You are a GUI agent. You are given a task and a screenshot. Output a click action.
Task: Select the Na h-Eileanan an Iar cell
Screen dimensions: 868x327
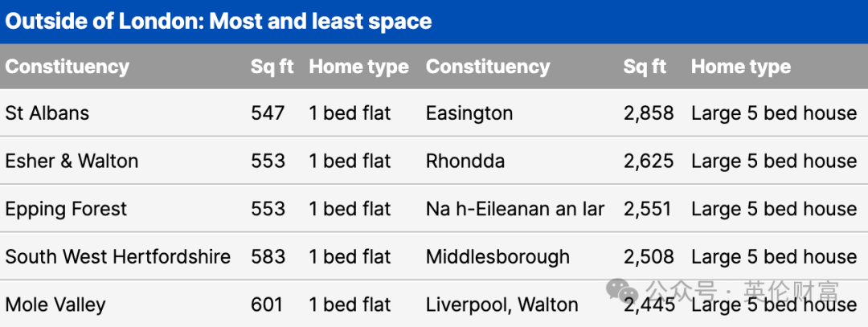tap(515, 209)
